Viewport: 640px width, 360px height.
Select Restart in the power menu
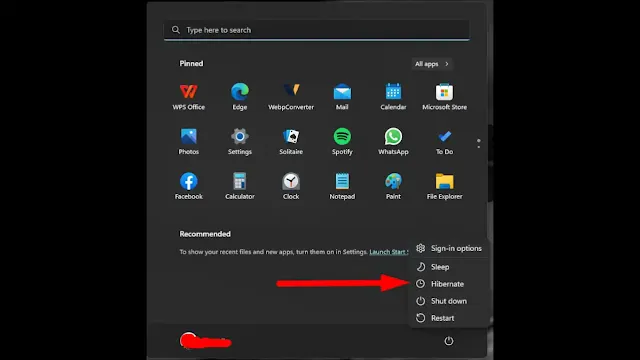click(449, 318)
